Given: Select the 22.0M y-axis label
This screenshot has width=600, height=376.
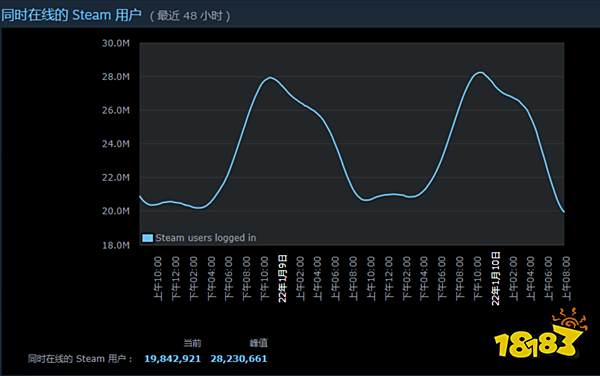Looking at the screenshot, I should [x=116, y=178].
